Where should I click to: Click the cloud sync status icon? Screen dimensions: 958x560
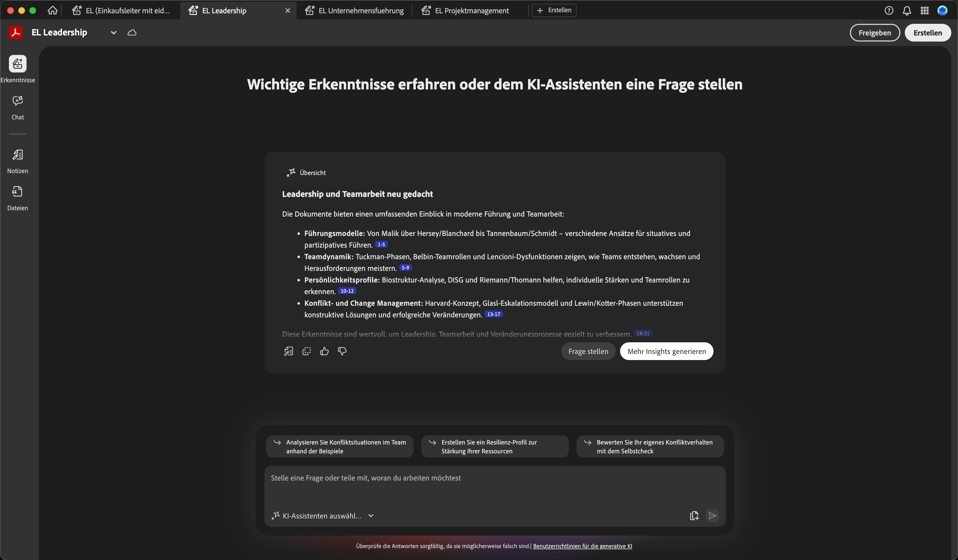(x=132, y=33)
